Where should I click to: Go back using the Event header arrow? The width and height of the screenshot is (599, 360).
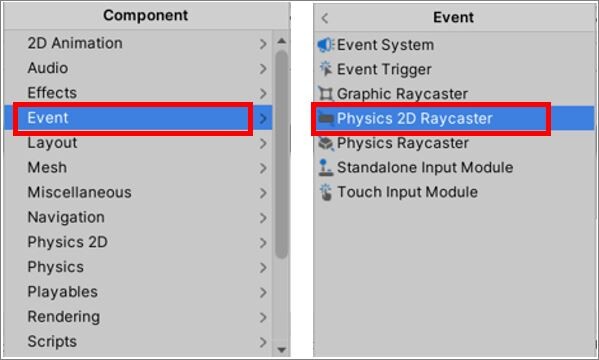coord(325,18)
